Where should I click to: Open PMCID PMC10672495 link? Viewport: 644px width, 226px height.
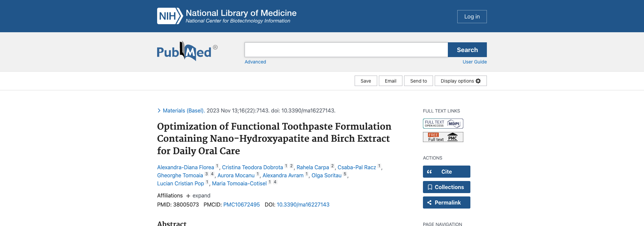[x=242, y=205]
